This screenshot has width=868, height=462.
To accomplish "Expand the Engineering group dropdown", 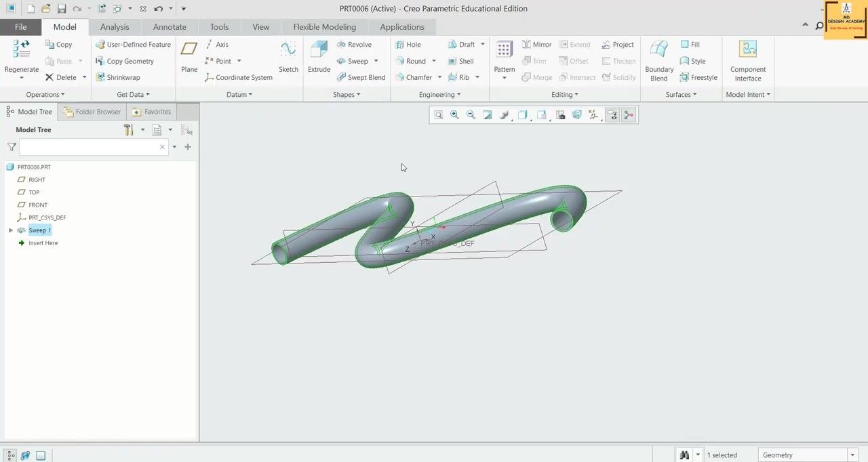I will tap(439, 95).
